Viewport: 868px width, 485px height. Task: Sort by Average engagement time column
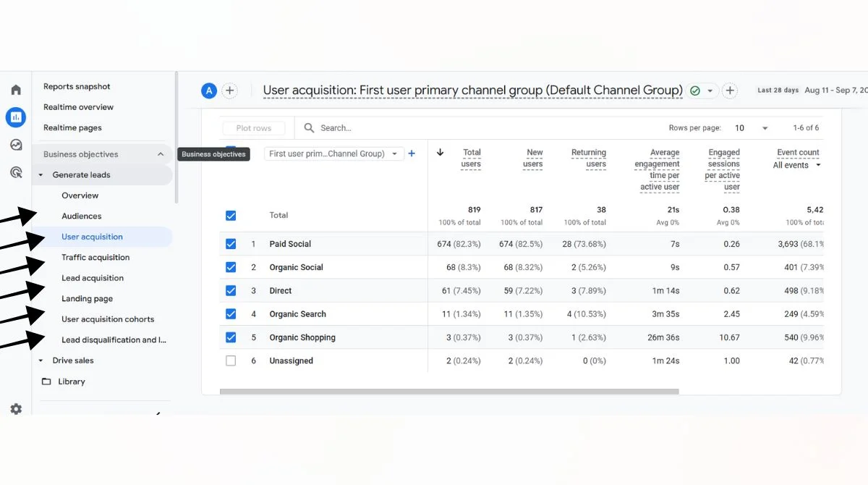[x=658, y=170]
